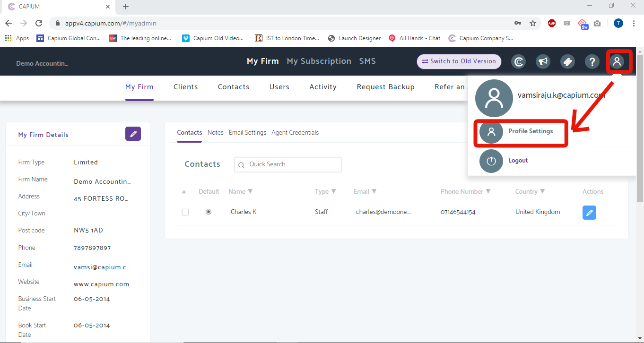Select the Contacts panel tab

(190, 133)
